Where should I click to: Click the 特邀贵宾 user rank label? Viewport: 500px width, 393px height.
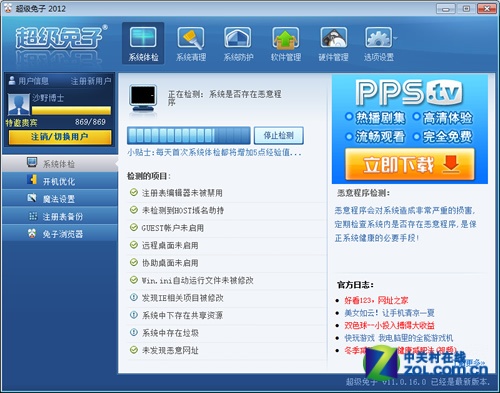pos(21,123)
